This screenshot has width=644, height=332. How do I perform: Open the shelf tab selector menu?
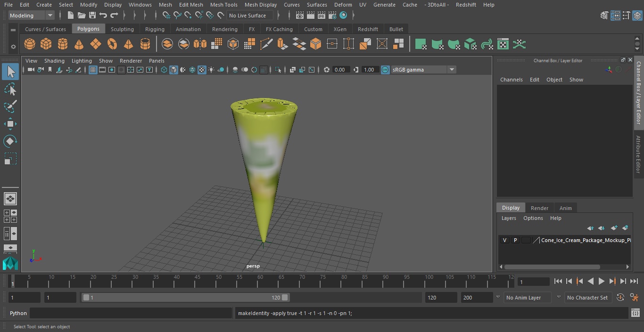(13, 30)
